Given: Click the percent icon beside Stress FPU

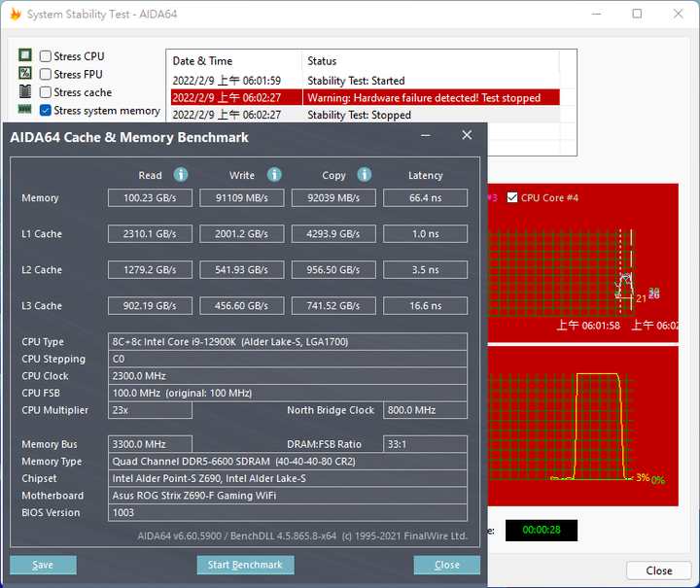Looking at the screenshot, I should point(25,73).
